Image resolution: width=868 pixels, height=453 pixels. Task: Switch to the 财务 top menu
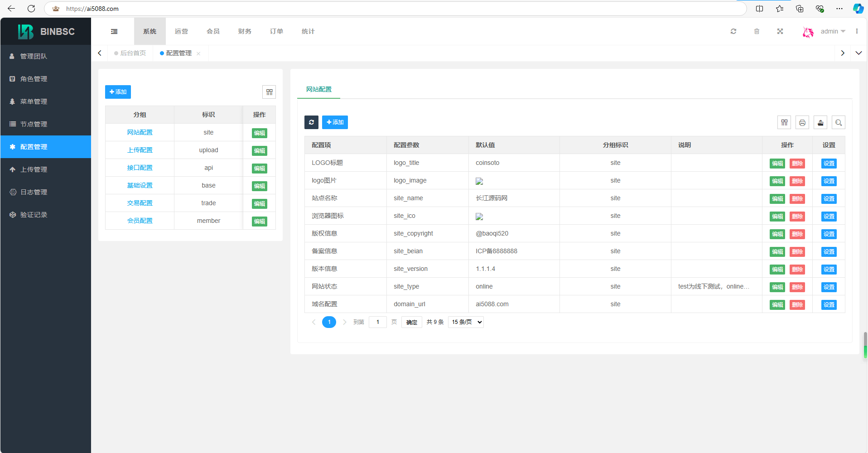coord(245,31)
